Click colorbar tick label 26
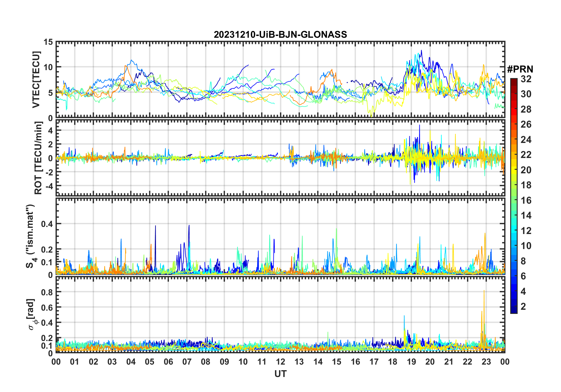561x392 pixels. (526, 124)
